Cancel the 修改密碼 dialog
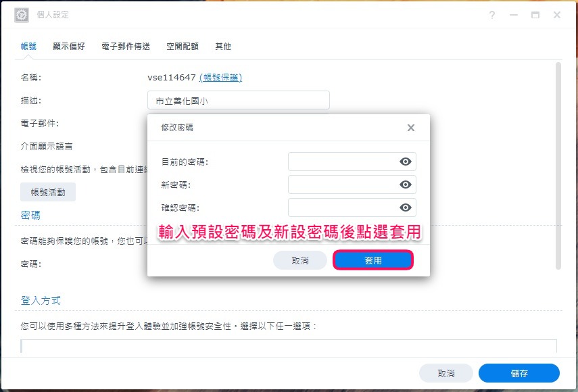 click(300, 260)
